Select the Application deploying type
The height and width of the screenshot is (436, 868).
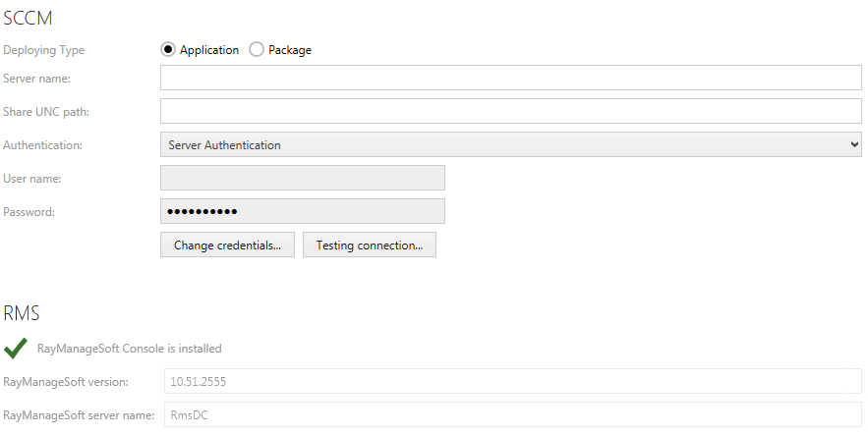[x=168, y=50]
